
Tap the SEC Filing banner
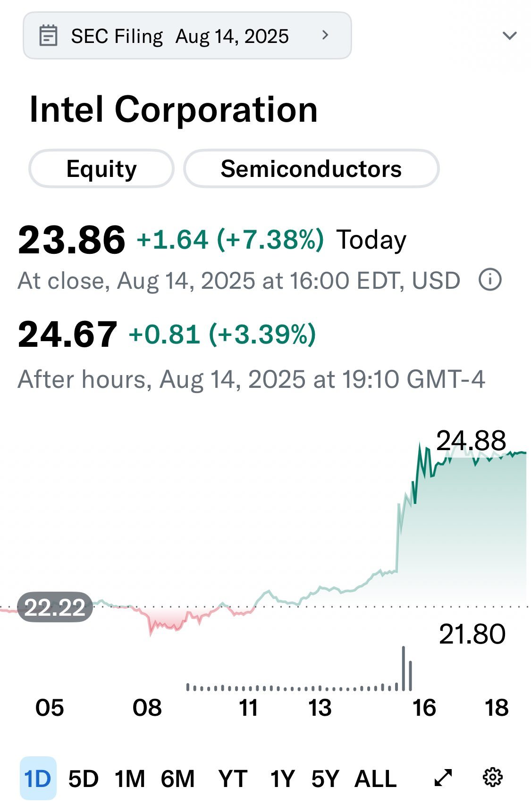point(187,35)
